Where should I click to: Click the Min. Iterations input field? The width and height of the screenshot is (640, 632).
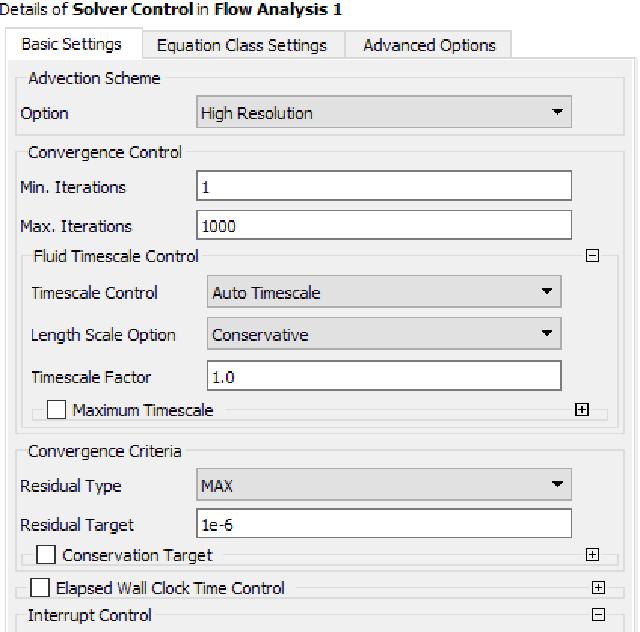point(384,186)
